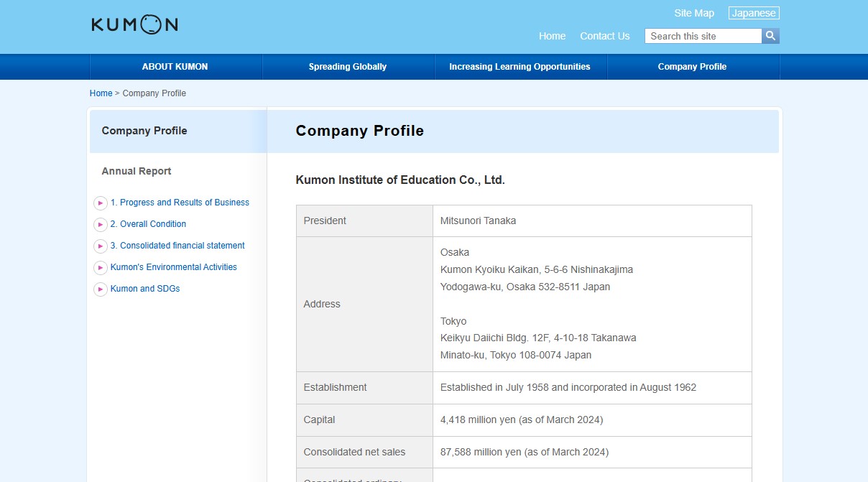Screen dimensions: 868x482
Task: Select Company Profile sidebar heading
Action: [x=144, y=131]
